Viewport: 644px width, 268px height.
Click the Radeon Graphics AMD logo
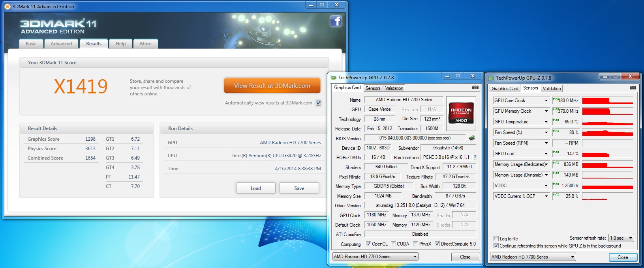(461, 114)
